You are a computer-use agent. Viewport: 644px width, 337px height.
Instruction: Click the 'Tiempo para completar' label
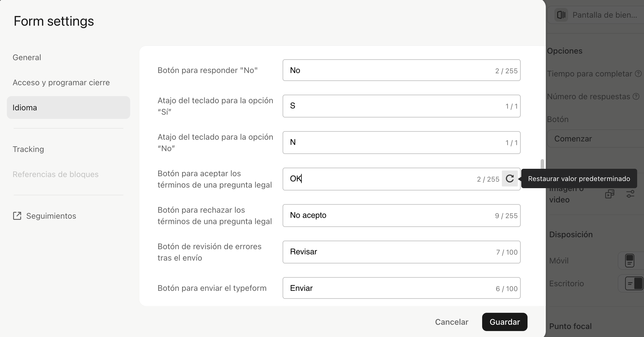coord(589,74)
